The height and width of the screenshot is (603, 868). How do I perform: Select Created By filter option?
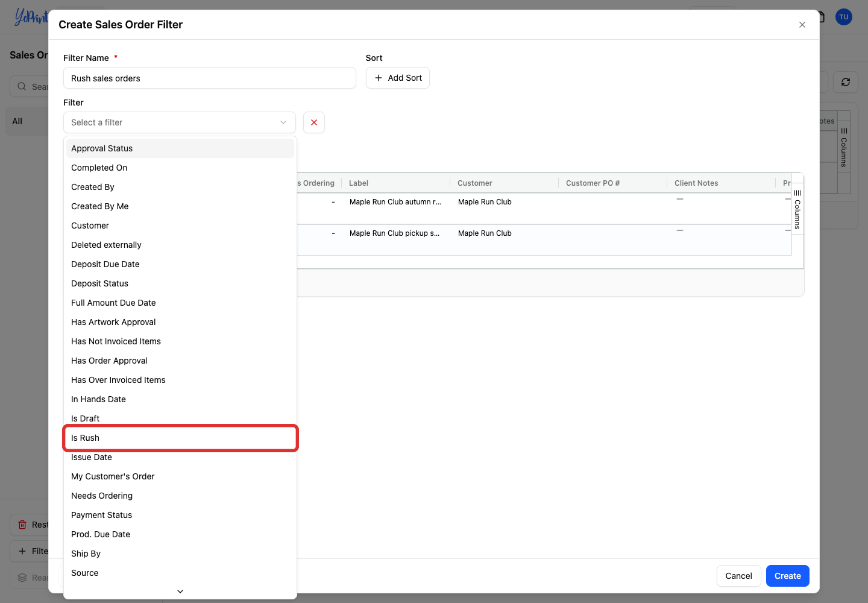click(180, 187)
